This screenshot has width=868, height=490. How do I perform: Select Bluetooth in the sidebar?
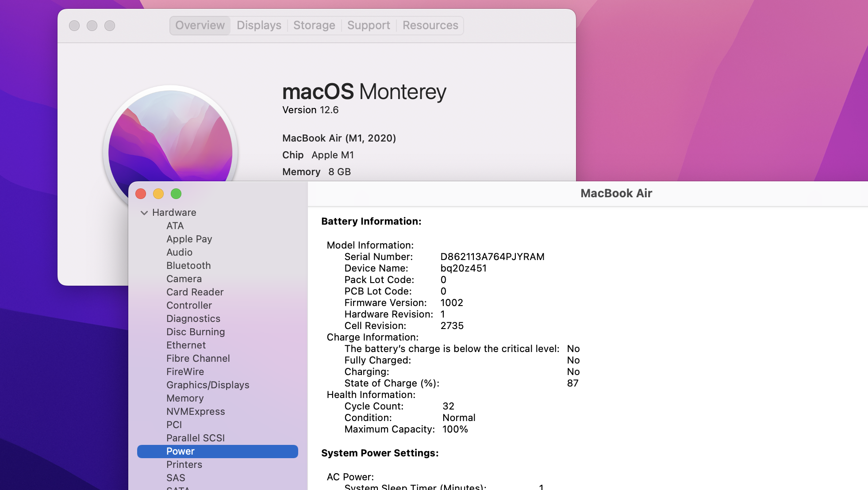click(x=188, y=265)
